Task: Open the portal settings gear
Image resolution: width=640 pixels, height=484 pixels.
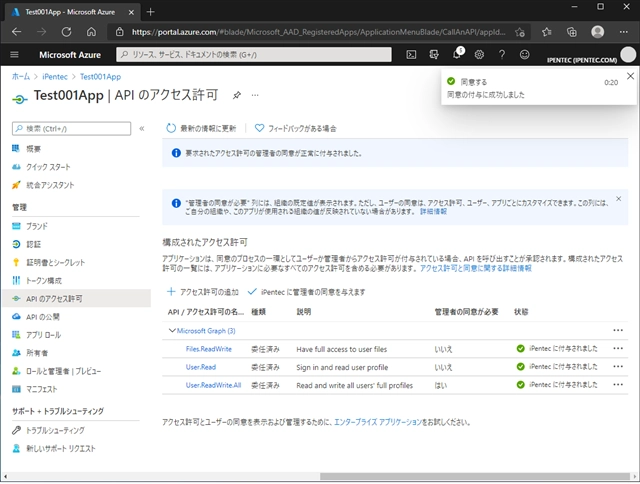Action: [x=479, y=55]
